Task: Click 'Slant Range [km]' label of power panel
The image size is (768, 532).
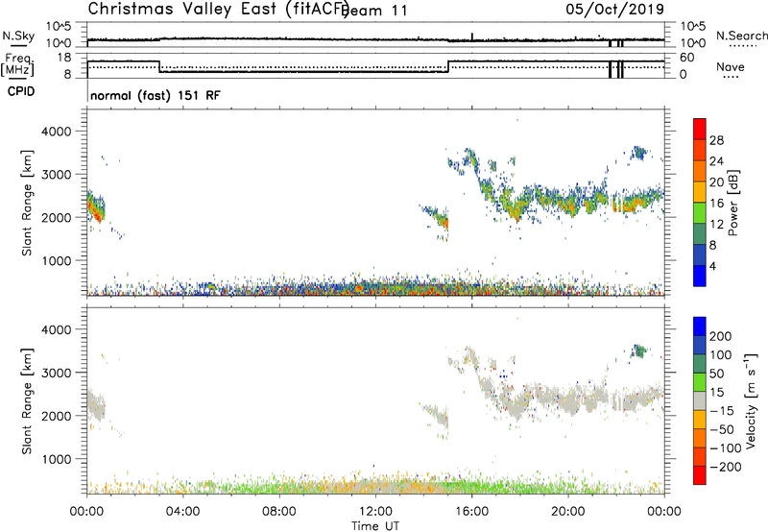Action: [27, 203]
